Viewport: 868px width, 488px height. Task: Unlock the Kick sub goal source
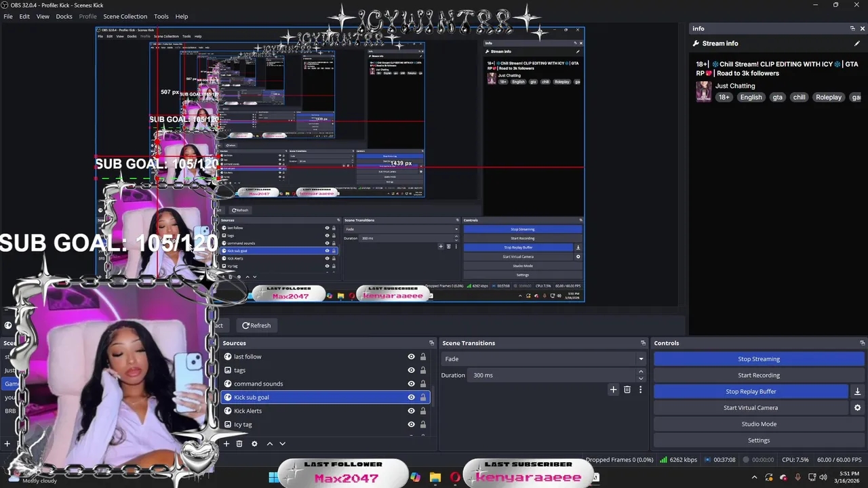[422, 397]
